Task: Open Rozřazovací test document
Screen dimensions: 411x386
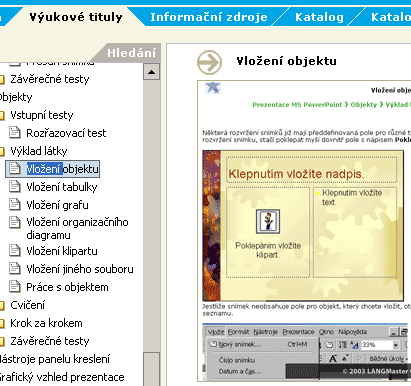Action: (66, 133)
